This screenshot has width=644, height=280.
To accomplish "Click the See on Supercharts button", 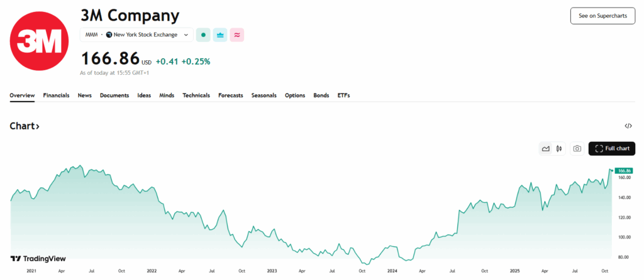I will point(603,16).
